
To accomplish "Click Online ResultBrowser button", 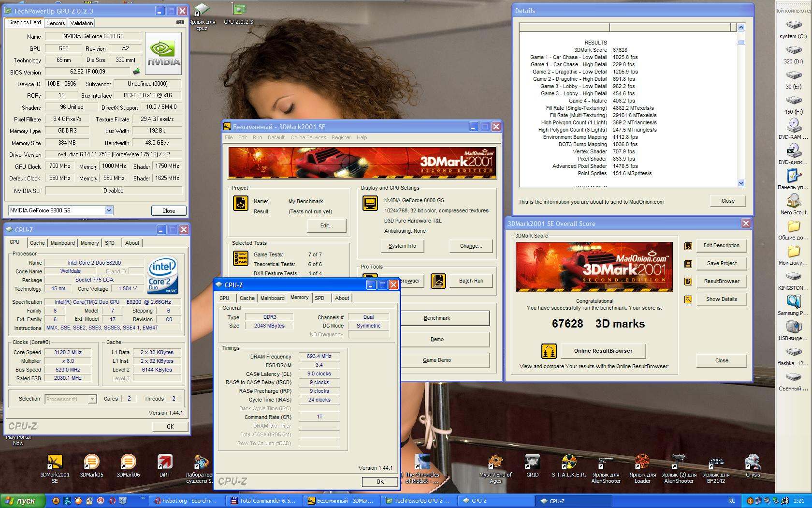I will tap(603, 351).
